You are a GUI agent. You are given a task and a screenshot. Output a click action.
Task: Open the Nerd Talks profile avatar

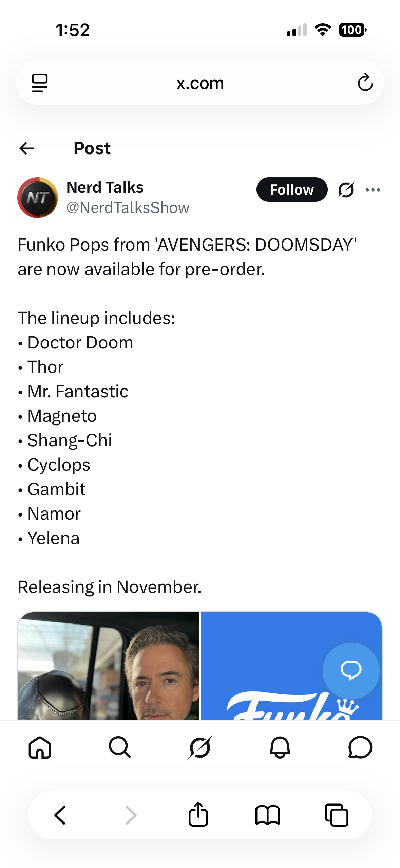(x=38, y=197)
